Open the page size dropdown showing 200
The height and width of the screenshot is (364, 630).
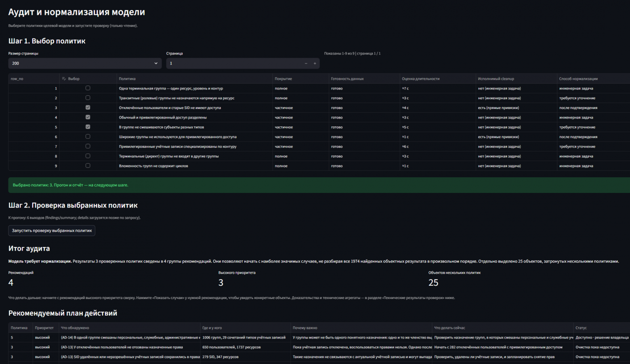[85, 63]
